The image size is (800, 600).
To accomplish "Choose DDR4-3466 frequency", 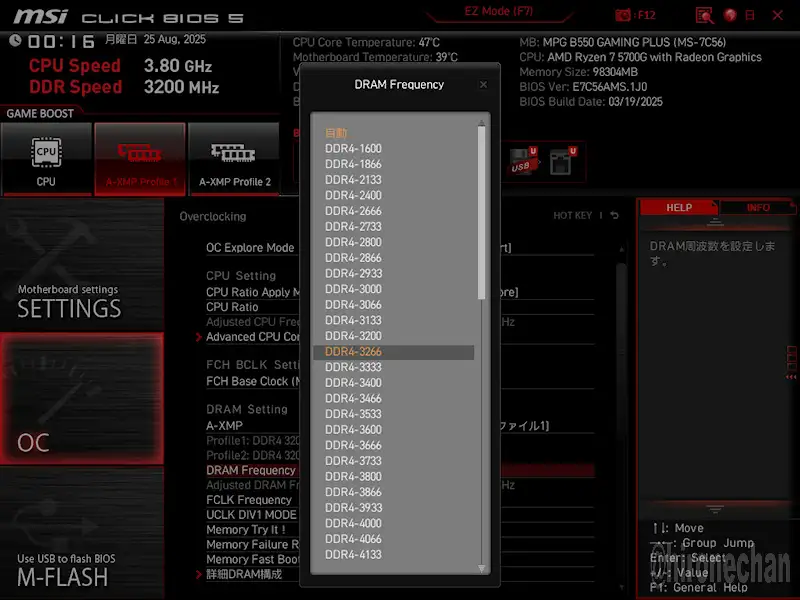I will (353, 398).
